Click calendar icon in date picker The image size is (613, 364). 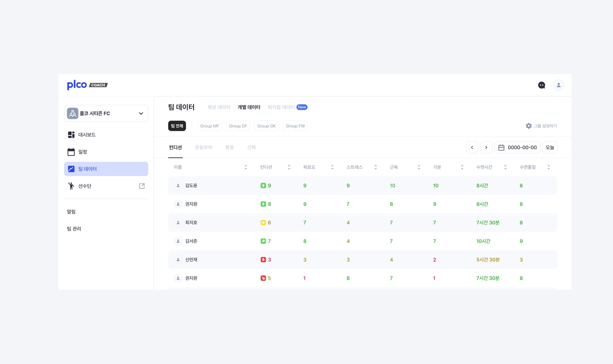point(501,147)
